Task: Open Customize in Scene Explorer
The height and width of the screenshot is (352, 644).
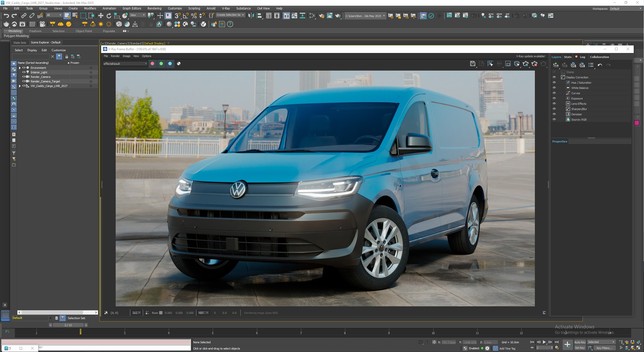Action: coord(58,50)
